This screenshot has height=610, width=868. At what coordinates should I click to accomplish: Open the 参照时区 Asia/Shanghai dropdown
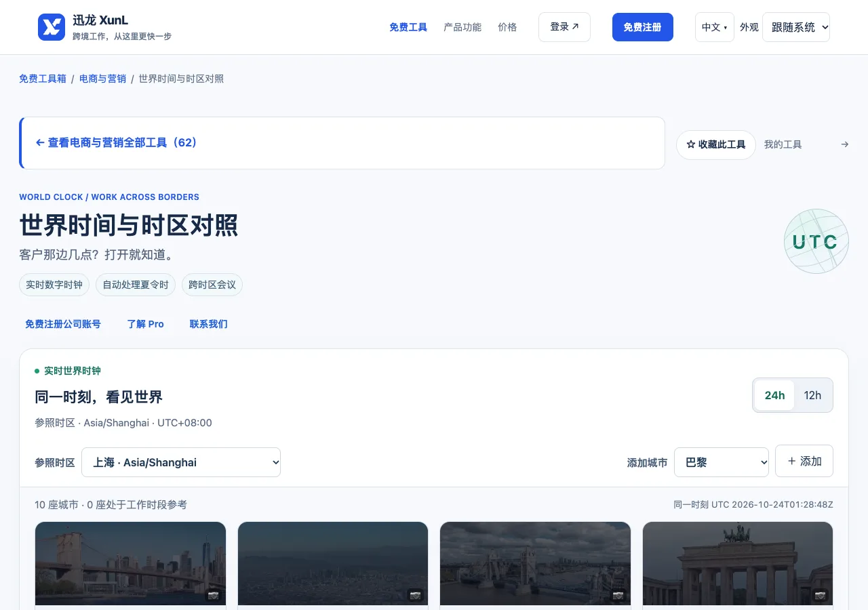point(181,462)
